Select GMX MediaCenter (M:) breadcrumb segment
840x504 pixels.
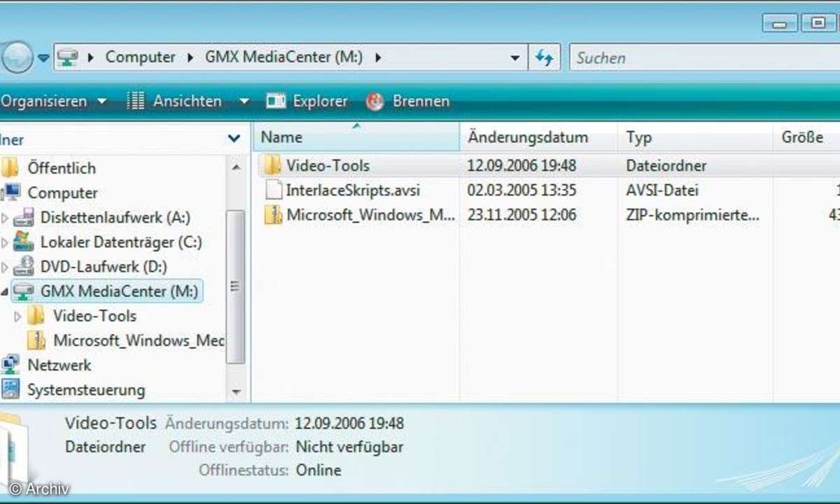[284, 57]
